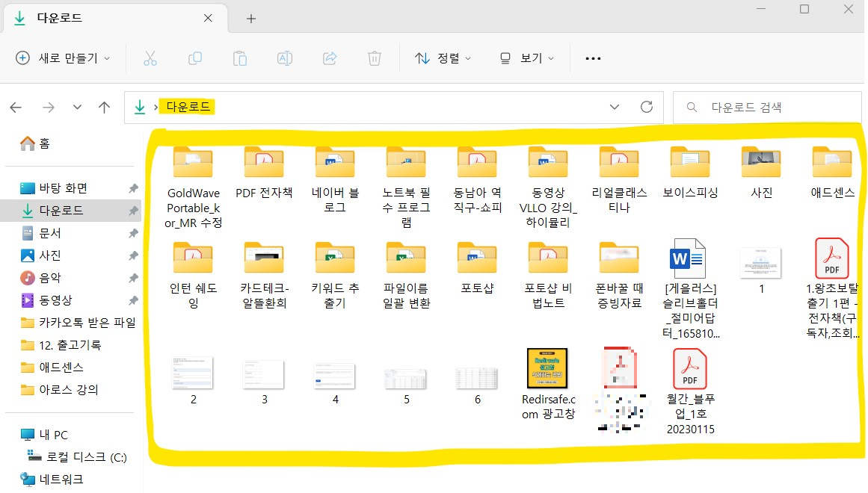Click the Copy icon in the toolbar

click(195, 58)
